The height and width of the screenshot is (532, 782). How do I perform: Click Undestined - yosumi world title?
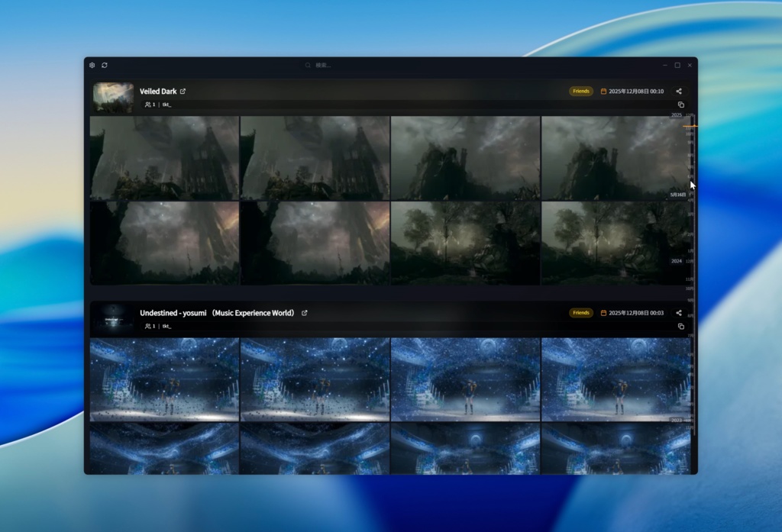pos(218,313)
